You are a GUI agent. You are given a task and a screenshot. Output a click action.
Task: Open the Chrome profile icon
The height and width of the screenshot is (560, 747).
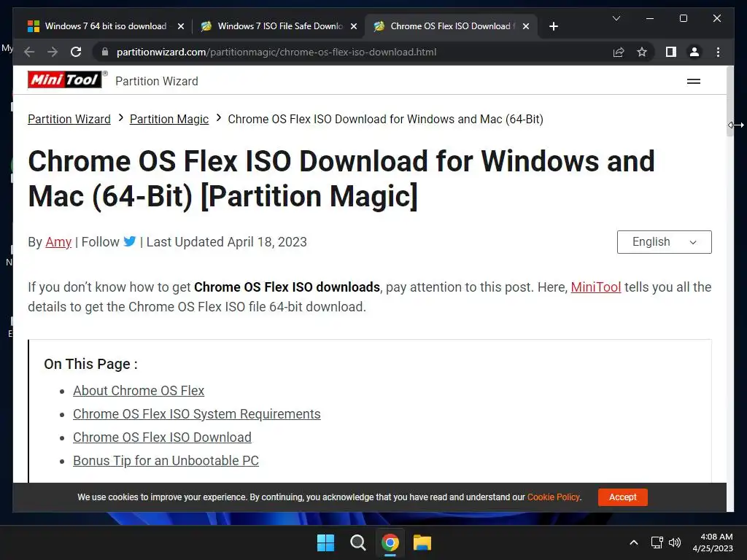[x=694, y=52]
